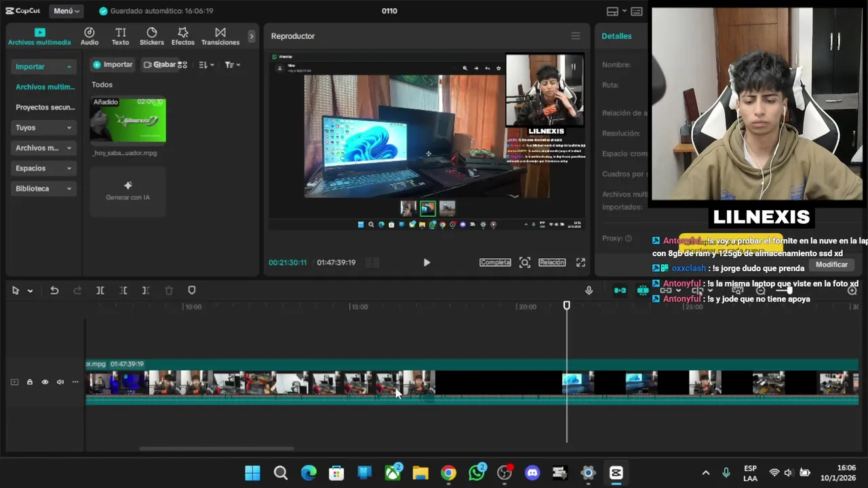
Task: Click the timeline horizontal scrollbar
Action: 216,448
